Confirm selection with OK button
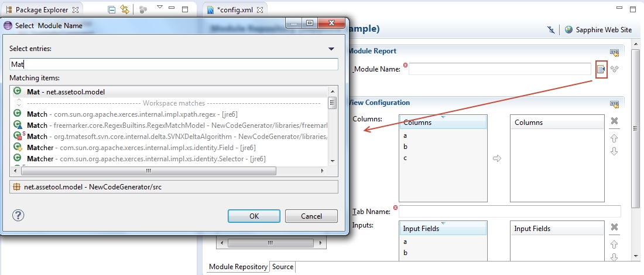Image resolution: width=644 pixels, height=275 pixels. pos(254,216)
